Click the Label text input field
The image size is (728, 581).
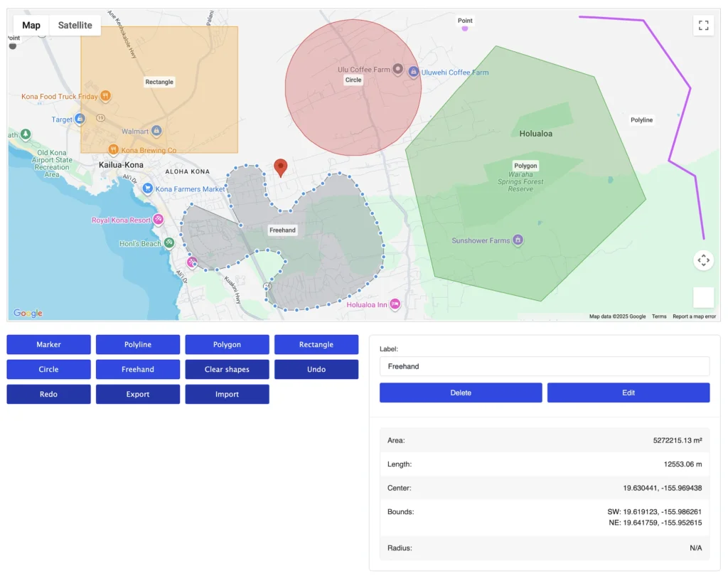545,366
